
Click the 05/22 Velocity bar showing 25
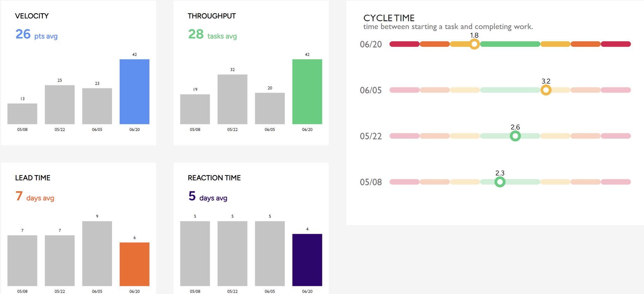coord(59,105)
